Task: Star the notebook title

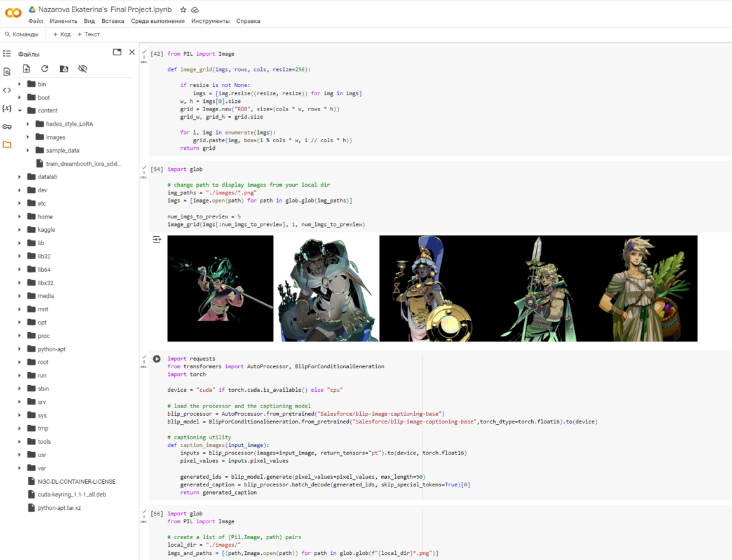Action: (183, 10)
